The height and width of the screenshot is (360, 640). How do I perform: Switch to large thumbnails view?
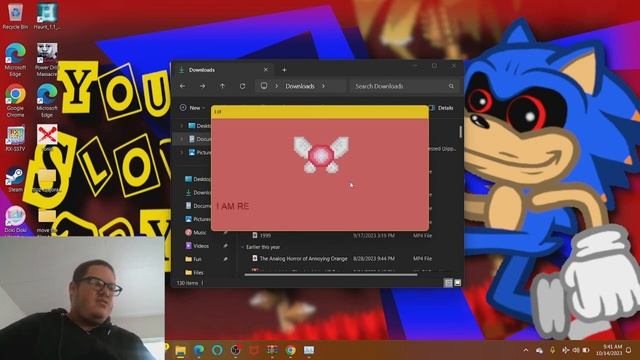pos(458,282)
